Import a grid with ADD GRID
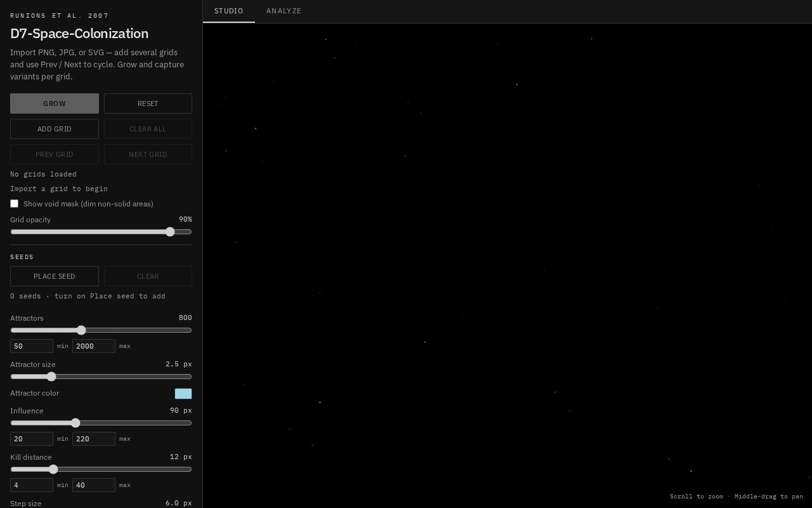Image resolution: width=812 pixels, height=508 pixels. coord(55,129)
